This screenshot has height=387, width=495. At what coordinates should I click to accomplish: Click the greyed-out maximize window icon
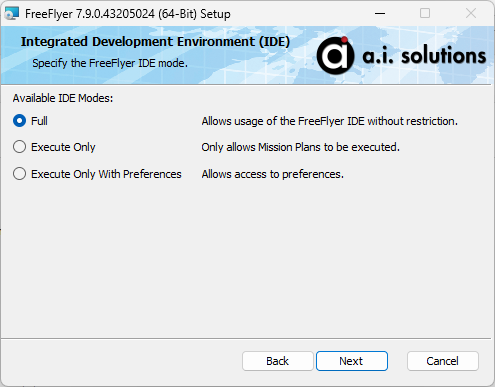pos(425,14)
